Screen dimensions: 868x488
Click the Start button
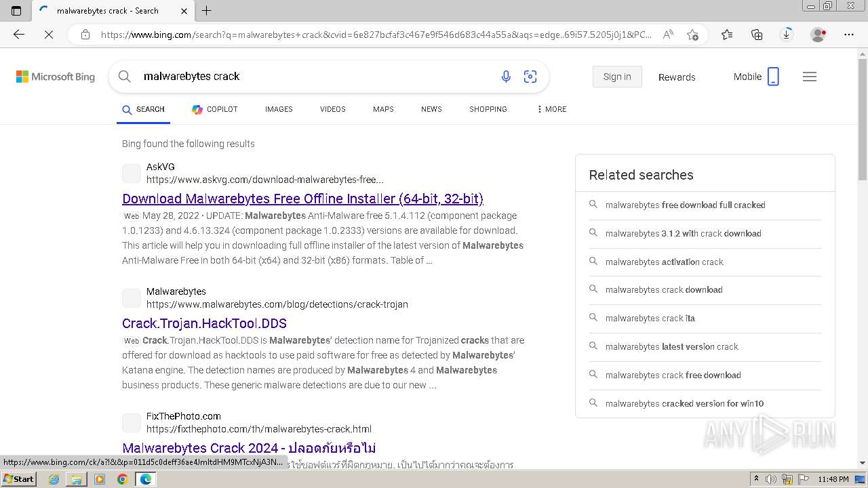tap(18, 479)
